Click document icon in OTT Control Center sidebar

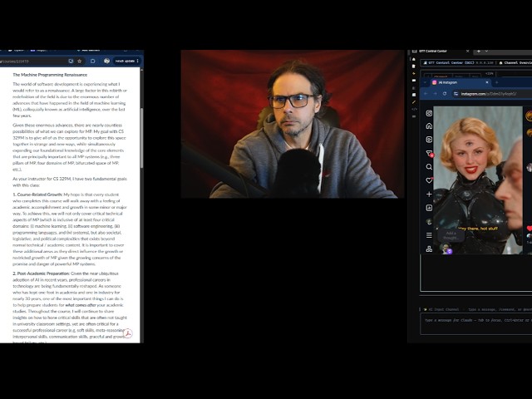coord(414,66)
